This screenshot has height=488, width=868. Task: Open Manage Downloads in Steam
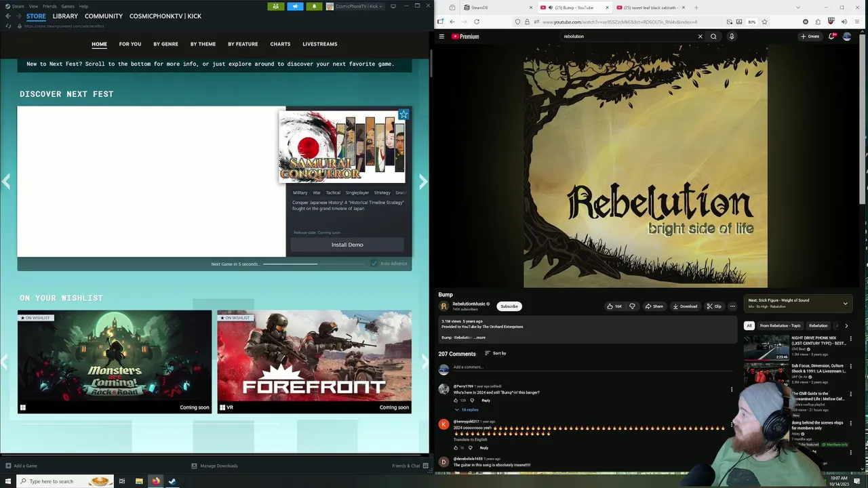(214, 466)
